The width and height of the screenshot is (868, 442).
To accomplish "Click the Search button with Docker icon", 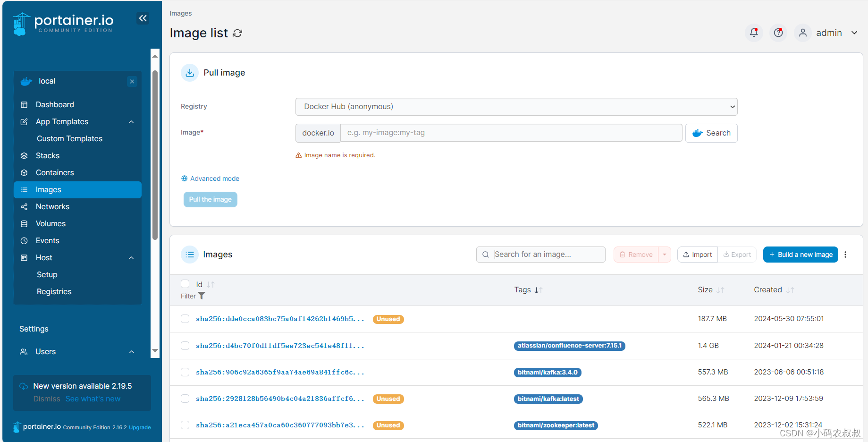I will coord(711,133).
